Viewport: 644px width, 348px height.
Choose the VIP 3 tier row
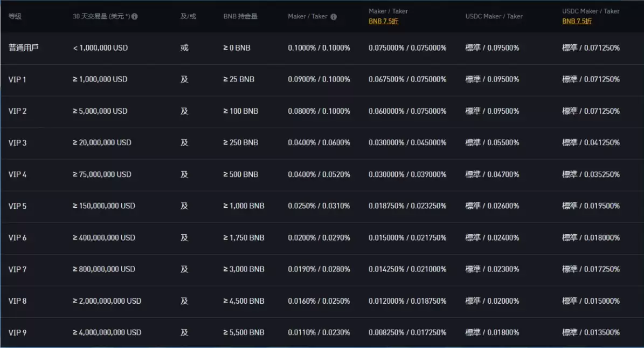point(17,142)
